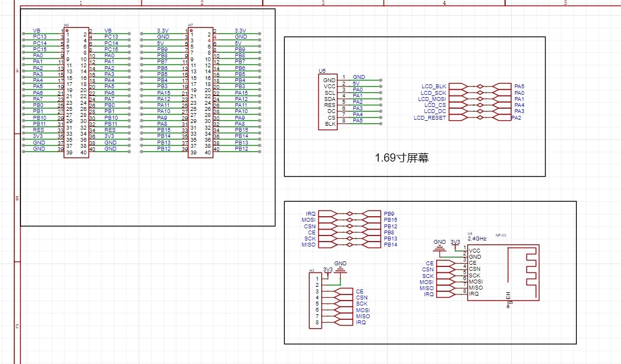Image resolution: width=621 pixels, height=364 pixels.
Task: Click the SDA pin name inside U5
Action: click(330, 99)
